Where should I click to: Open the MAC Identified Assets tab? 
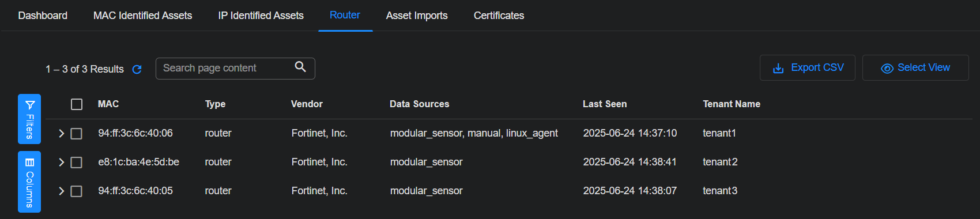pyautogui.click(x=143, y=16)
